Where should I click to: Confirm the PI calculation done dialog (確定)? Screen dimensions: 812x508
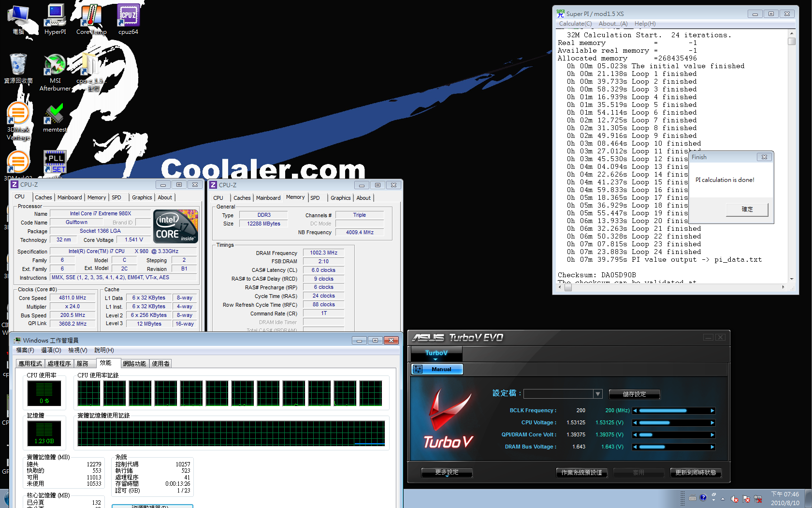pyautogui.click(x=747, y=209)
